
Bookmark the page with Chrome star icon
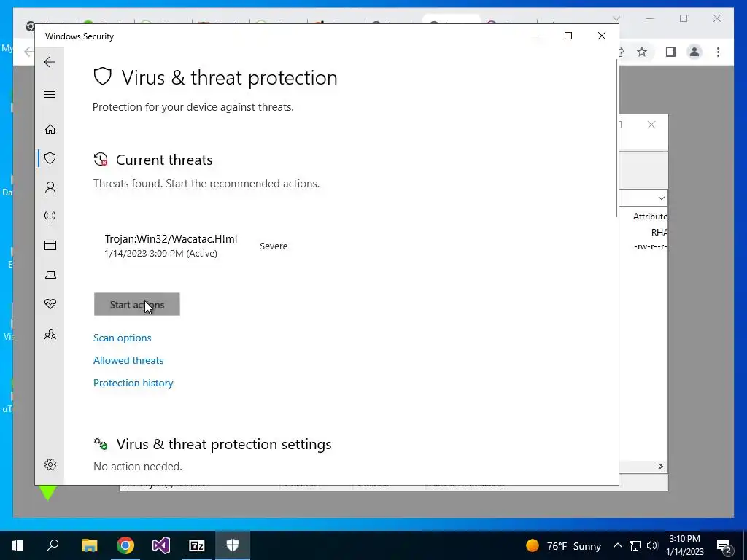(x=642, y=52)
